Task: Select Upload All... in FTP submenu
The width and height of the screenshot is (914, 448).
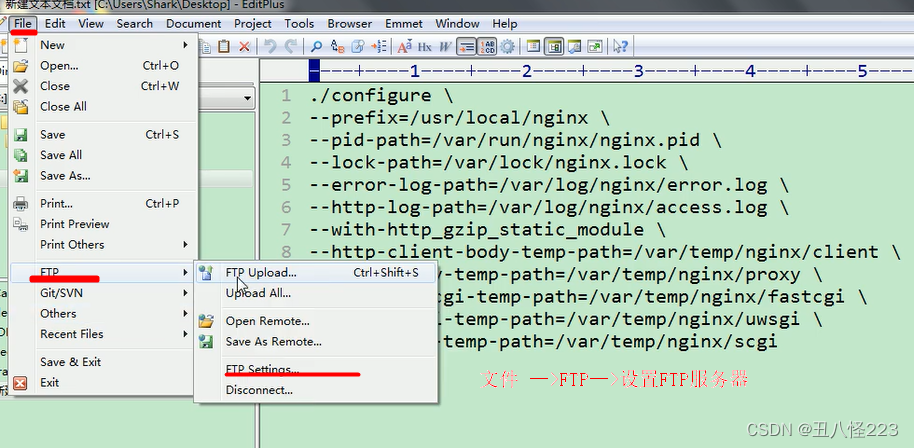Action: (258, 294)
